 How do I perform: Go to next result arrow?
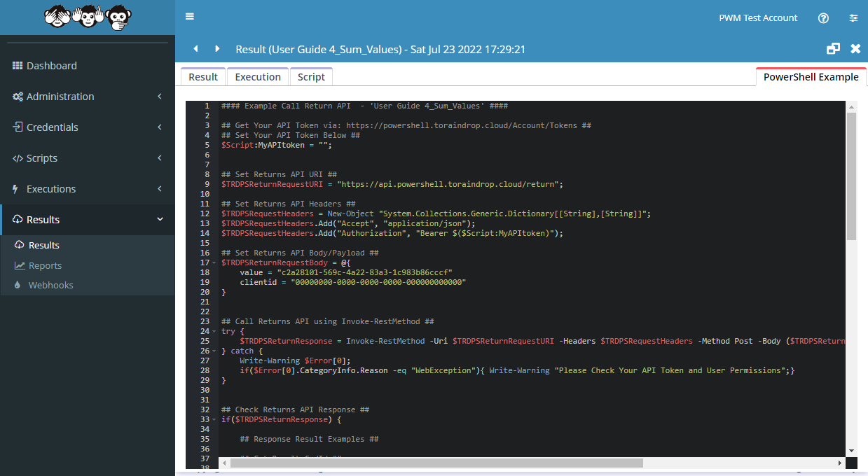[217, 49]
